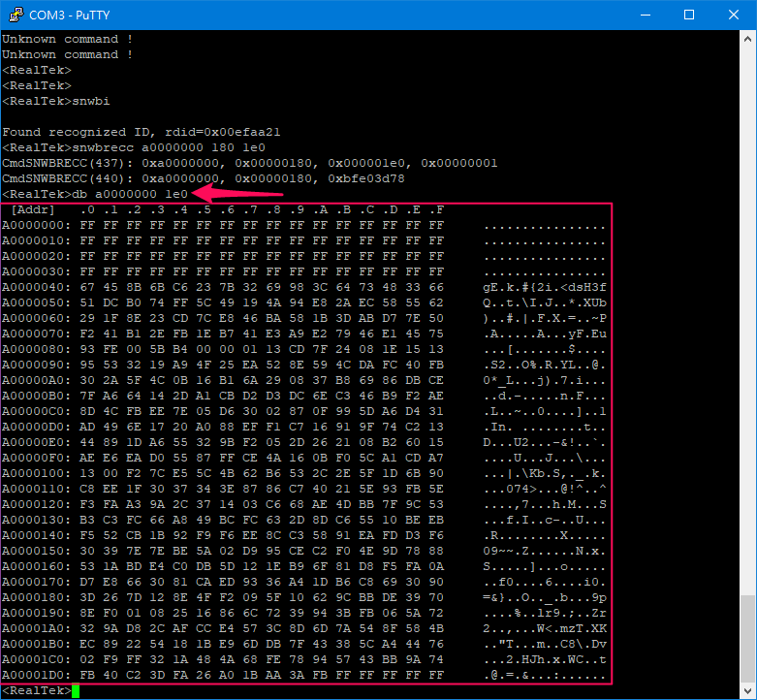The height and width of the screenshot is (700, 757).
Task: Click ASCII text 'Q..t.\I.J..*.XUb'
Action: pos(545,302)
